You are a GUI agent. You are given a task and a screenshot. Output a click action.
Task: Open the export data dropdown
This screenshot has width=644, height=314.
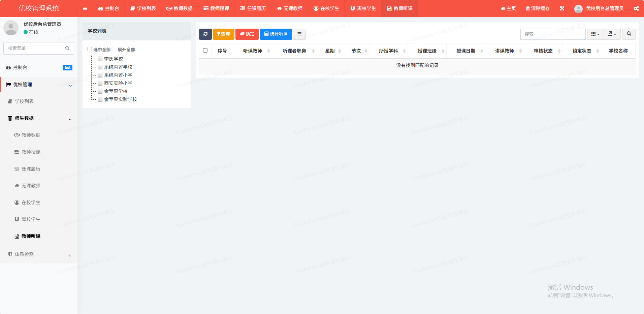[x=612, y=34]
